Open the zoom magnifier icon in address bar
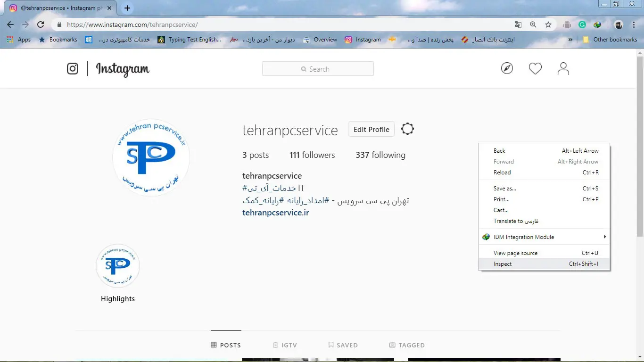Image resolution: width=644 pixels, height=362 pixels. point(533,25)
